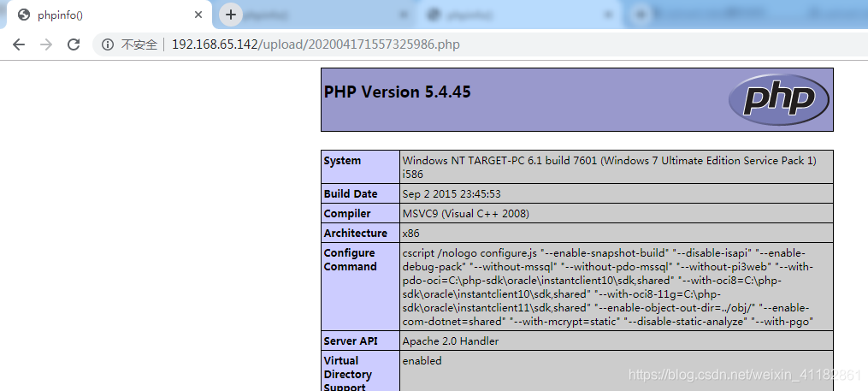Image resolution: width=868 pixels, height=391 pixels.
Task: Select the Architecture label cell
Action: pyautogui.click(x=360, y=233)
